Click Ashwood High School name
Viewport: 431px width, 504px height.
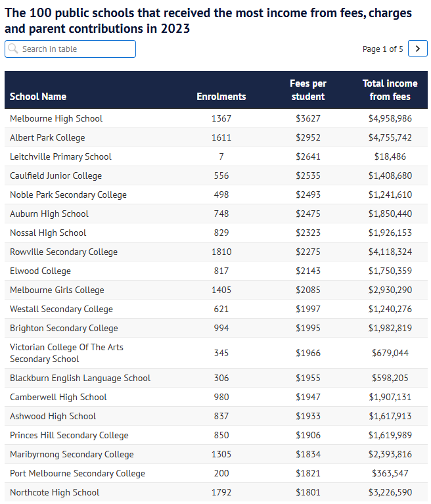tap(53, 416)
